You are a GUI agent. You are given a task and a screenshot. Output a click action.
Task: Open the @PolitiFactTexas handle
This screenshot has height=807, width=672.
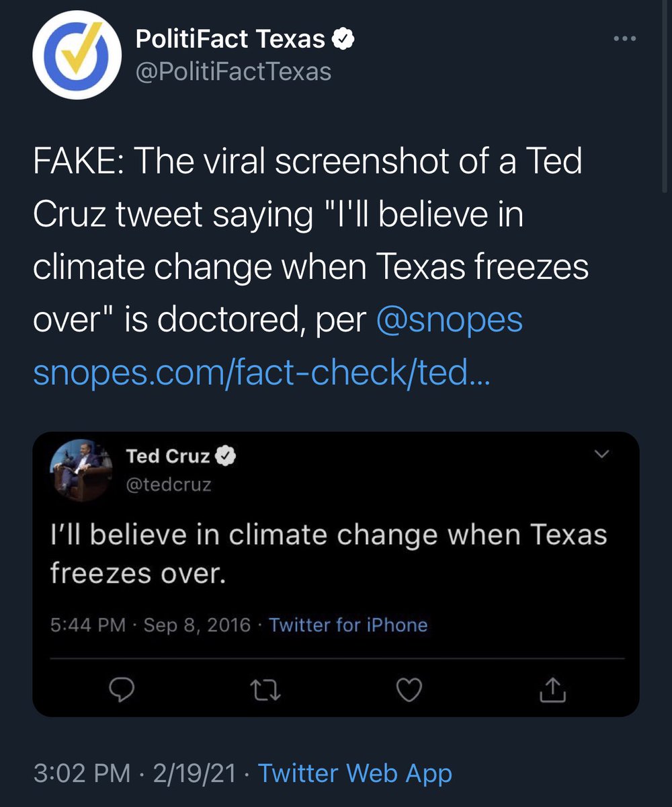click(x=233, y=72)
